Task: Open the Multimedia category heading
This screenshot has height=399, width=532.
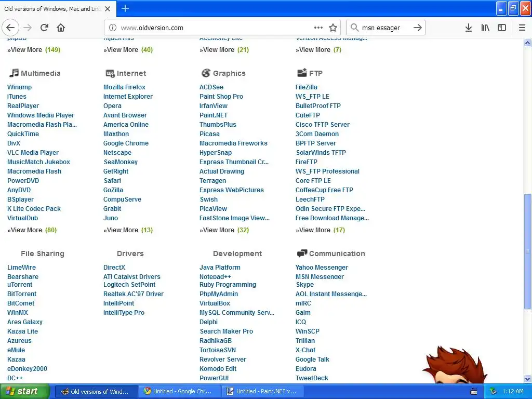Action: pos(41,73)
